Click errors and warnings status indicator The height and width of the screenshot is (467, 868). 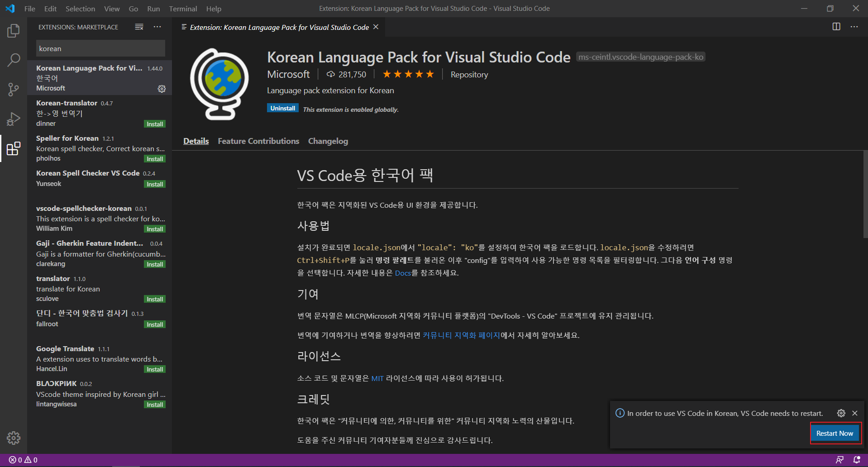coord(23,460)
